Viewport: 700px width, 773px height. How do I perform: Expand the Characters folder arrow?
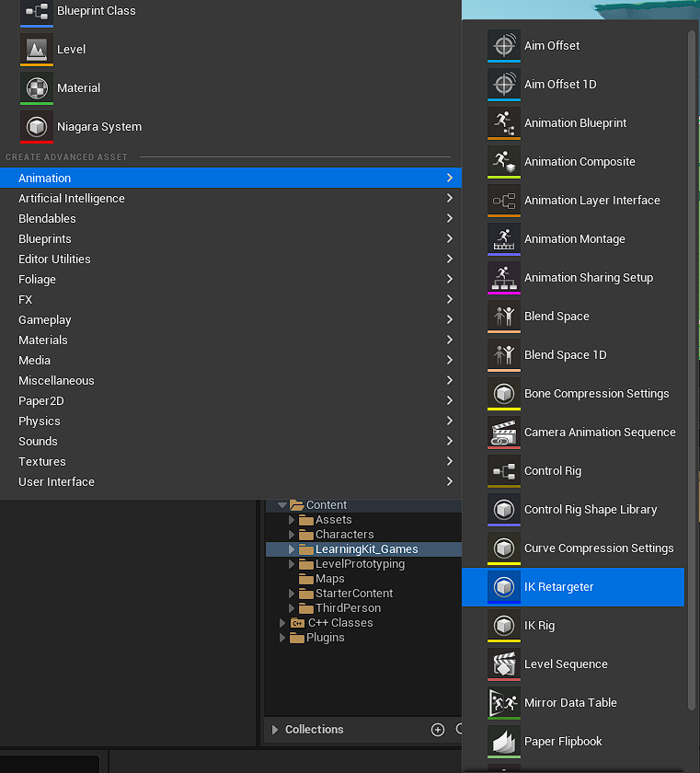click(292, 535)
